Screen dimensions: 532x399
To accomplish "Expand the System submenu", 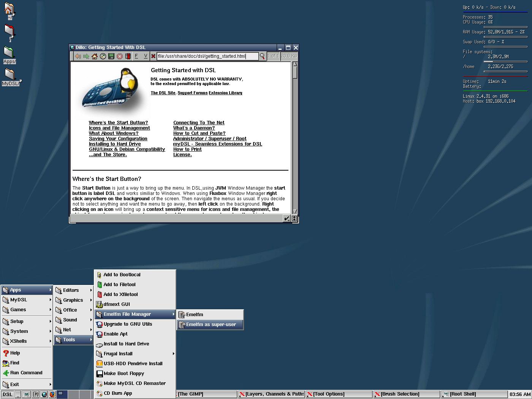I will pos(27,331).
